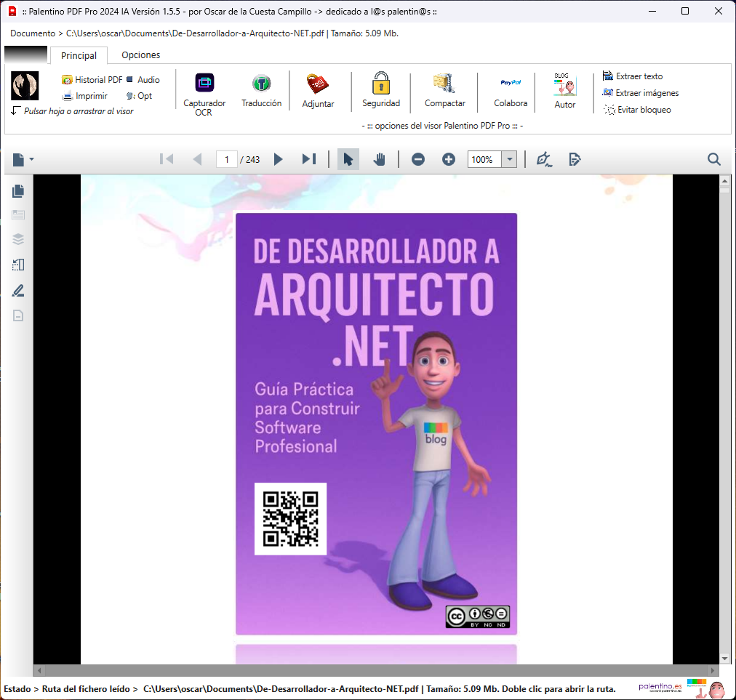Open the Adjuntar attachment tool

(x=318, y=84)
